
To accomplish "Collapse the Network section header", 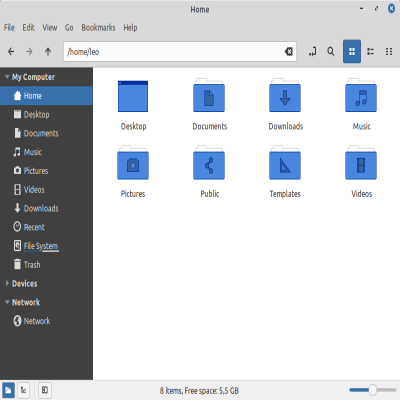I will point(7,302).
